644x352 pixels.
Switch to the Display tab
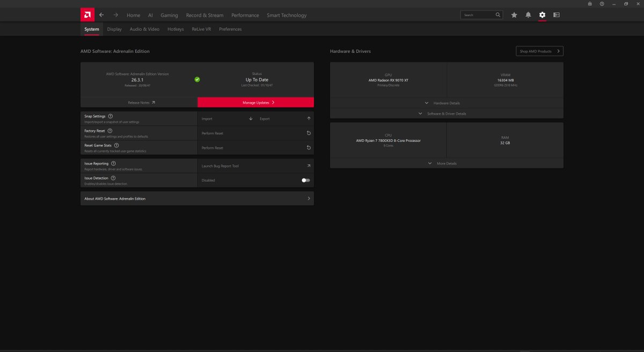point(114,29)
